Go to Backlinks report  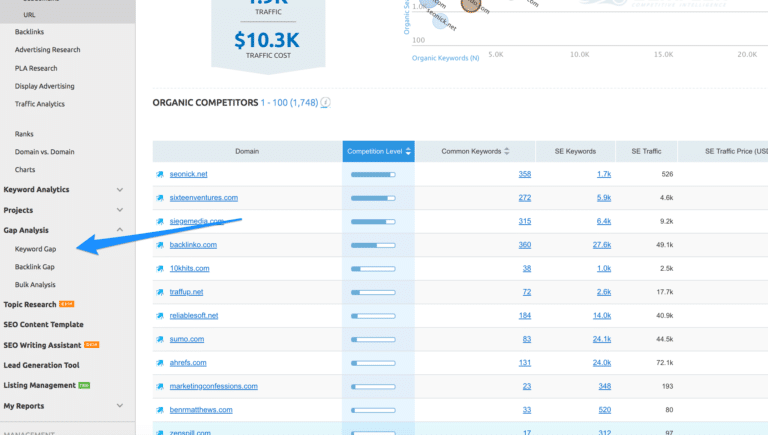pos(29,32)
